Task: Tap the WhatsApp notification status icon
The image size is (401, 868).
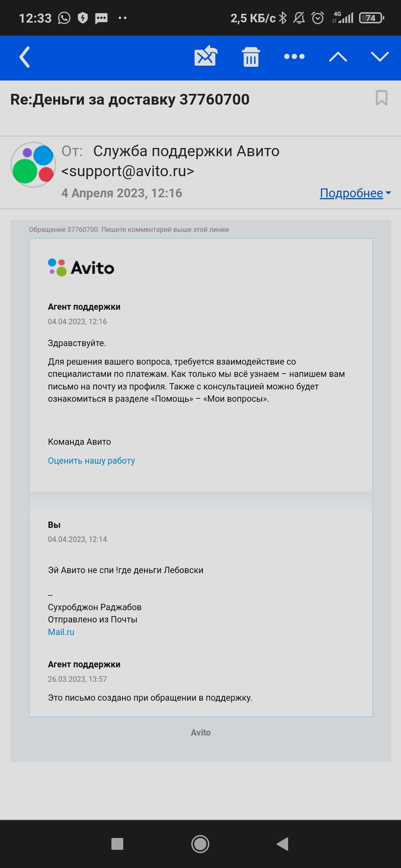Action: coord(64,18)
